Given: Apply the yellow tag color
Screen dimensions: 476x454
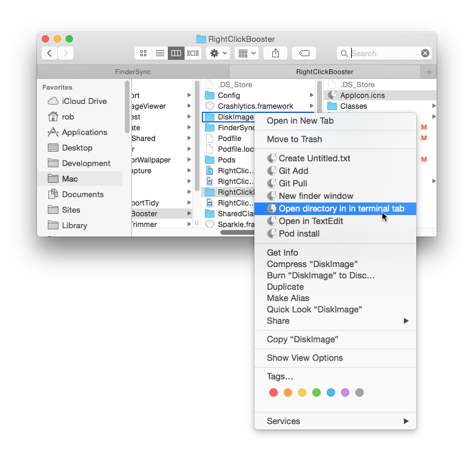Looking at the screenshot, I should (302, 392).
